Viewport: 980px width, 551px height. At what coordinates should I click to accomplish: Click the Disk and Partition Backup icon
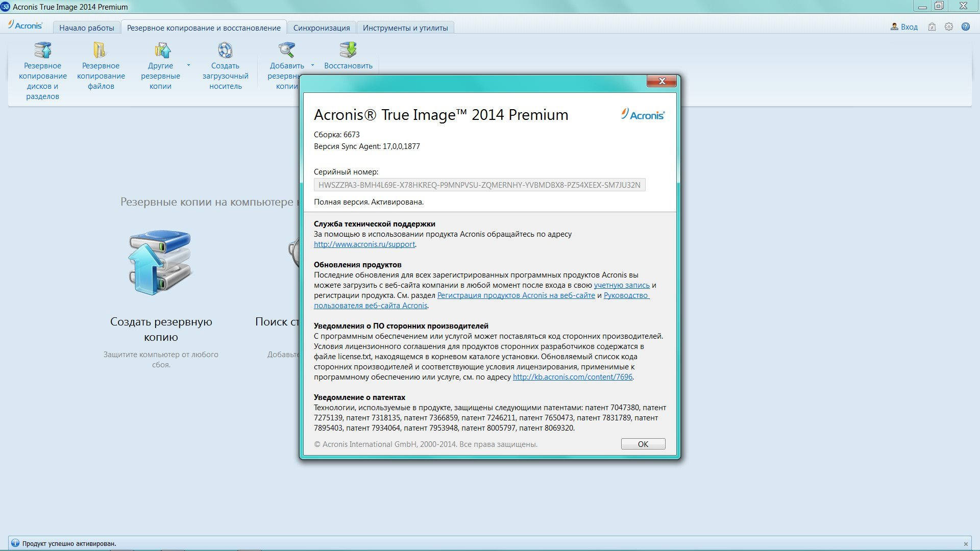(43, 50)
